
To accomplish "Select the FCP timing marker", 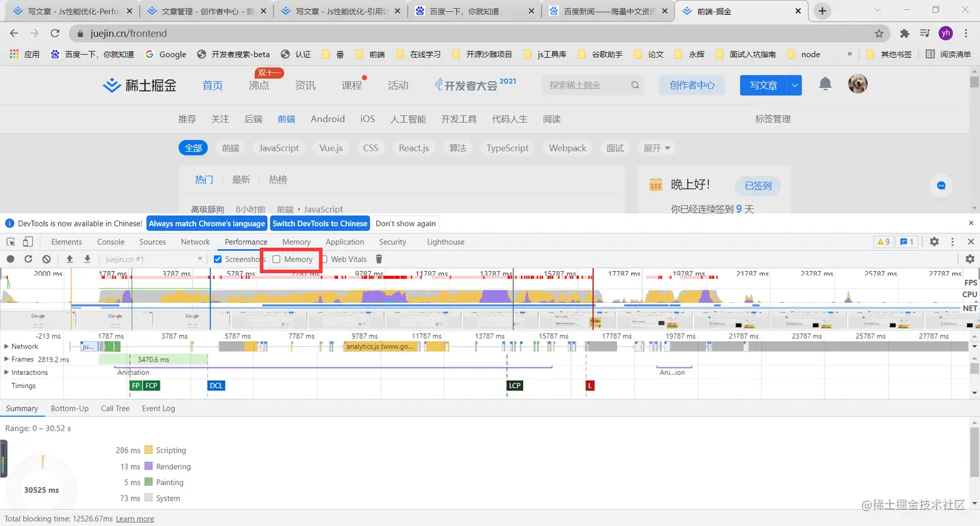I will 152,385.
